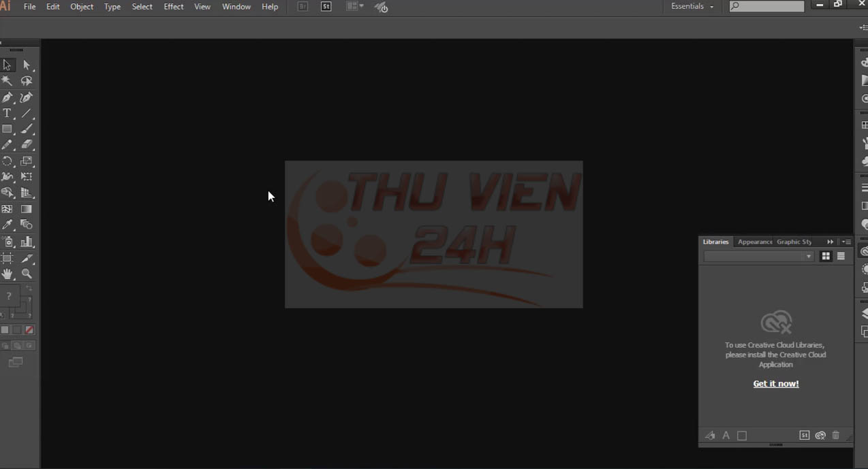Select the Hand tool

(7, 274)
